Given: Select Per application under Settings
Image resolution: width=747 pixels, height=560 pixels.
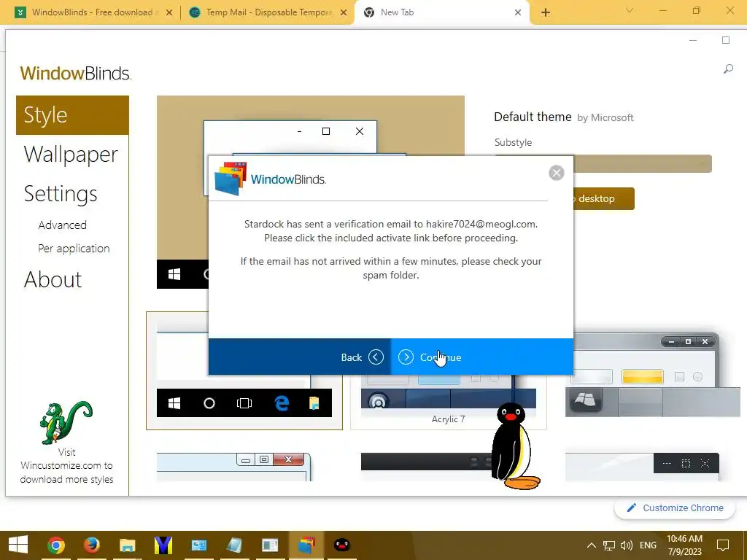Looking at the screenshot, I should pos(74,248).
